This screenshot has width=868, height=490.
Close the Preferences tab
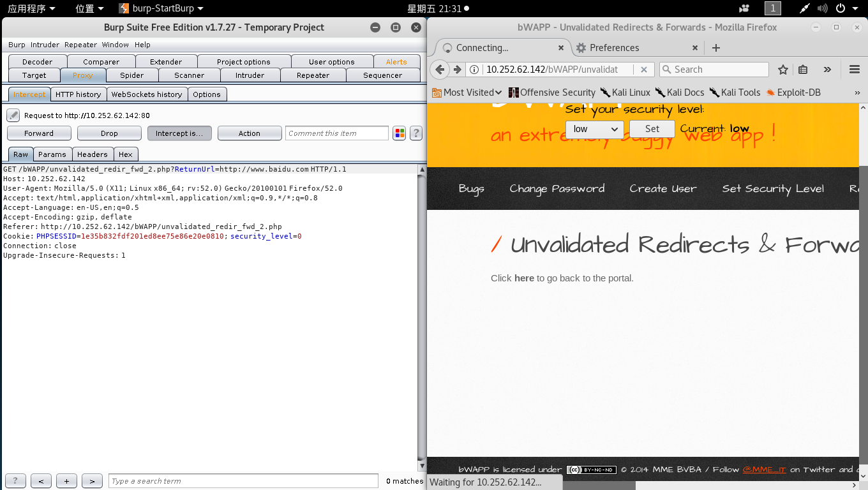point(695,48)
